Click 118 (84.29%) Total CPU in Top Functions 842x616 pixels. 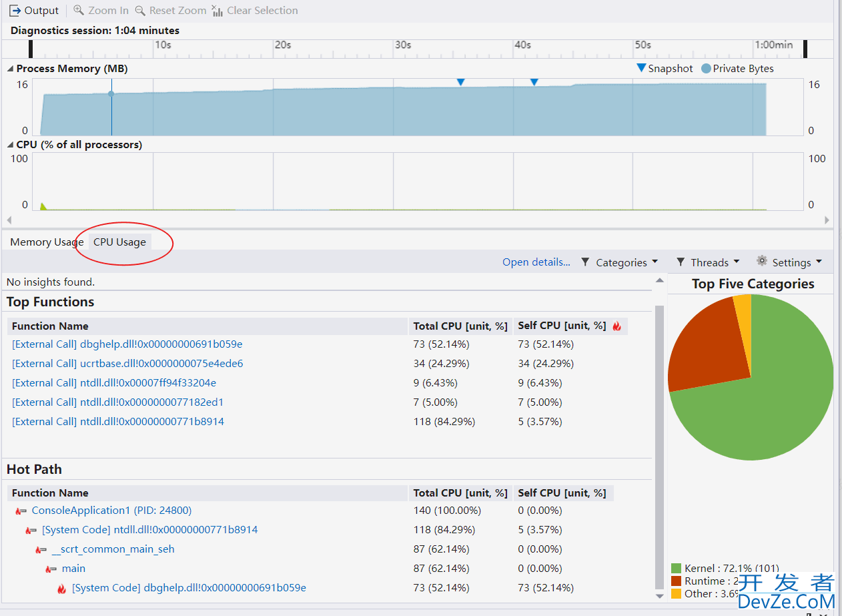click(444, 422)
